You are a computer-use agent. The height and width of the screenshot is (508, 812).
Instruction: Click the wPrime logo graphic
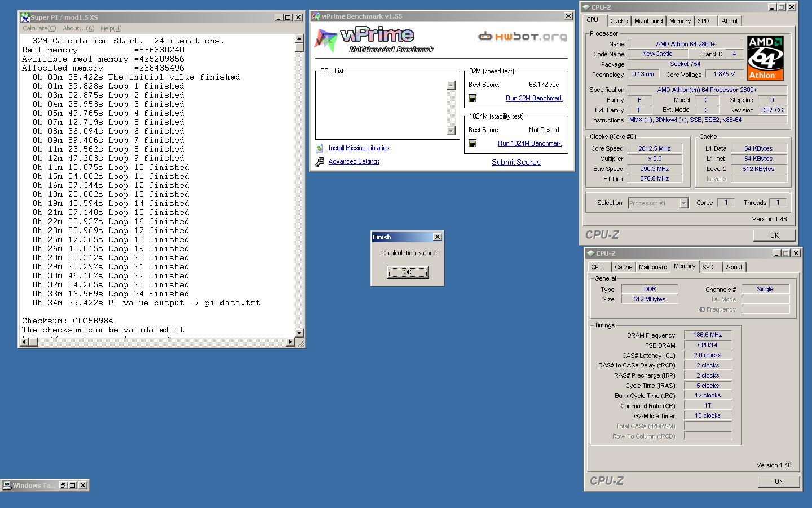point(373,40)
